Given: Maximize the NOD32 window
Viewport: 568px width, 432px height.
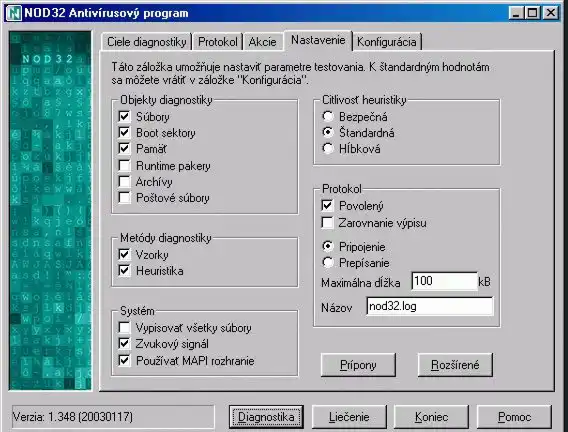Looking at the screenshot, I should click(532, 13).
